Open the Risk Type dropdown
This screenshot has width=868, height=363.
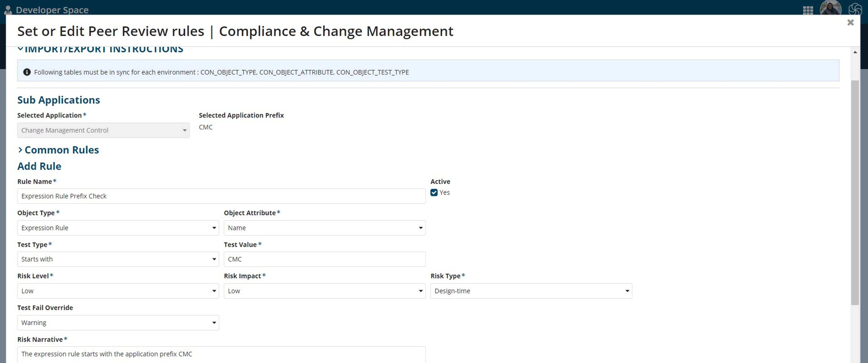tap(531, 291)
